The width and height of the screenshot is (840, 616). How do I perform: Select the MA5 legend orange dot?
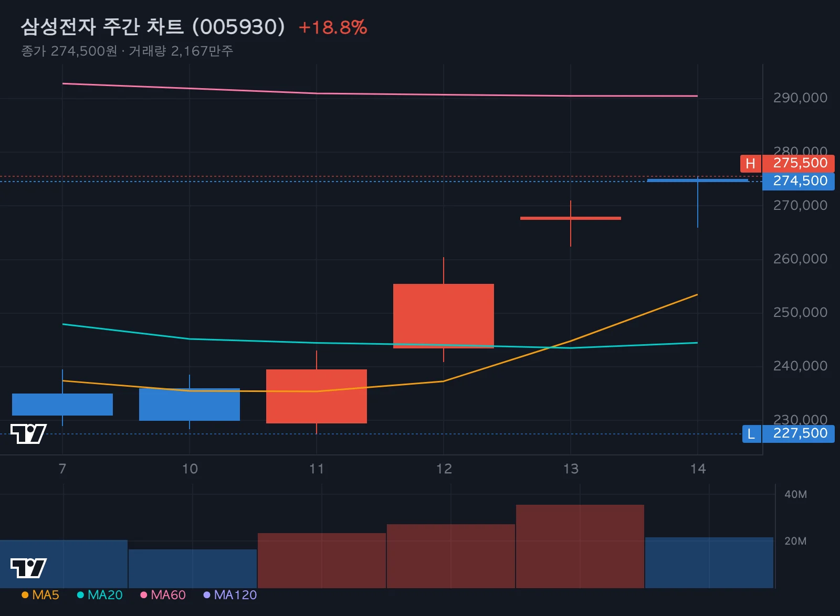(x=25, y=595)
